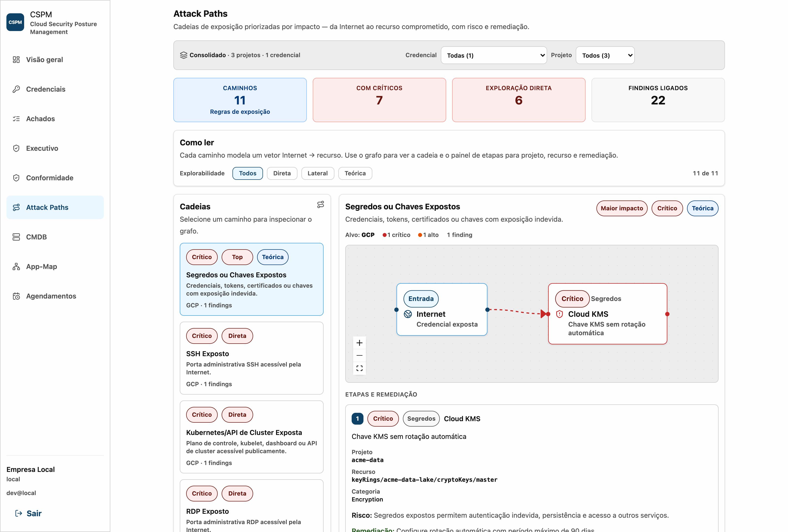Click the CMDB server icon
Screen dimensions: 788x532
tap(16, 237)
